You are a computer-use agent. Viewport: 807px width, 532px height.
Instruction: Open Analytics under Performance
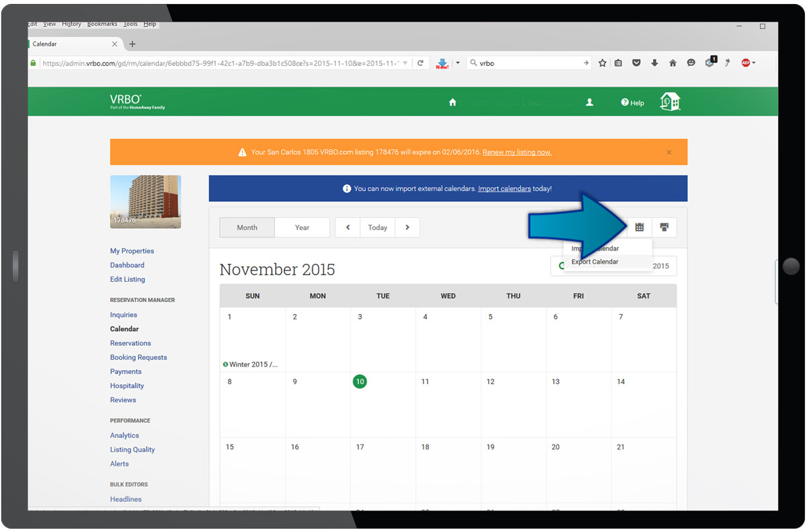124,435
